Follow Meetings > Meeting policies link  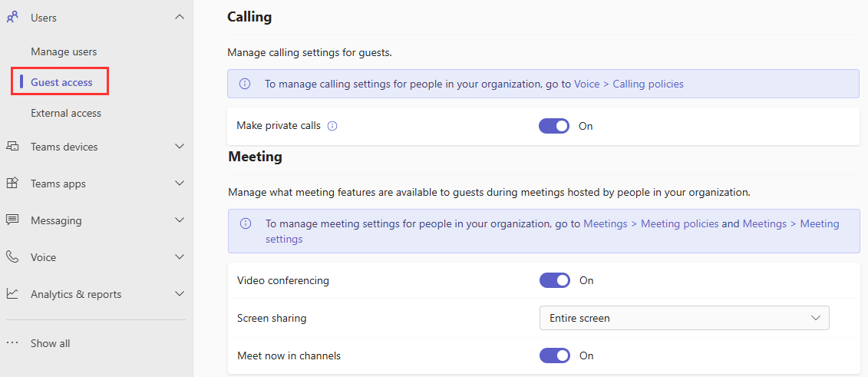point(651,223)
